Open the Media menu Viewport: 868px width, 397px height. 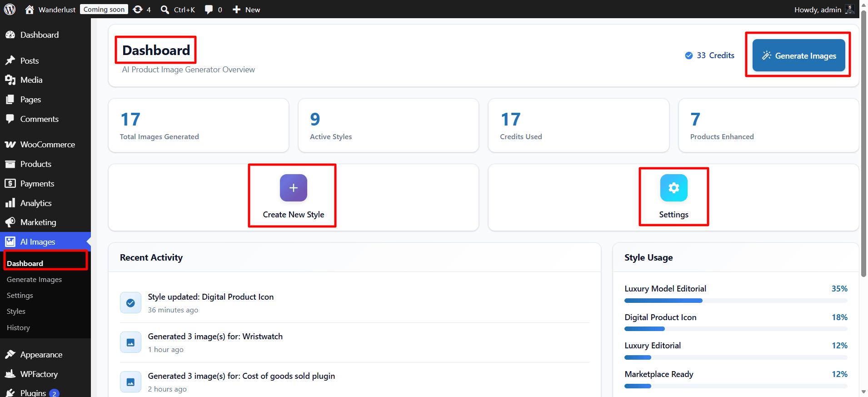point(45,80)
